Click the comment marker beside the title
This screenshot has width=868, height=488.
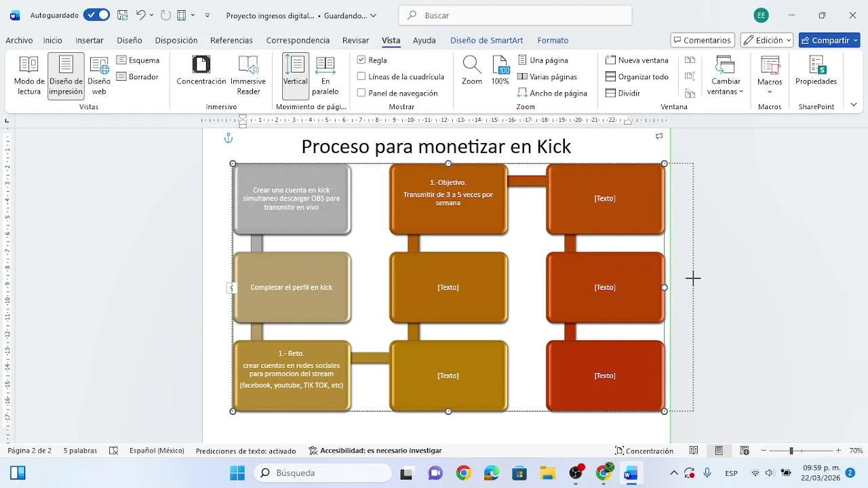pyautogui.click(x=659, y=136)
